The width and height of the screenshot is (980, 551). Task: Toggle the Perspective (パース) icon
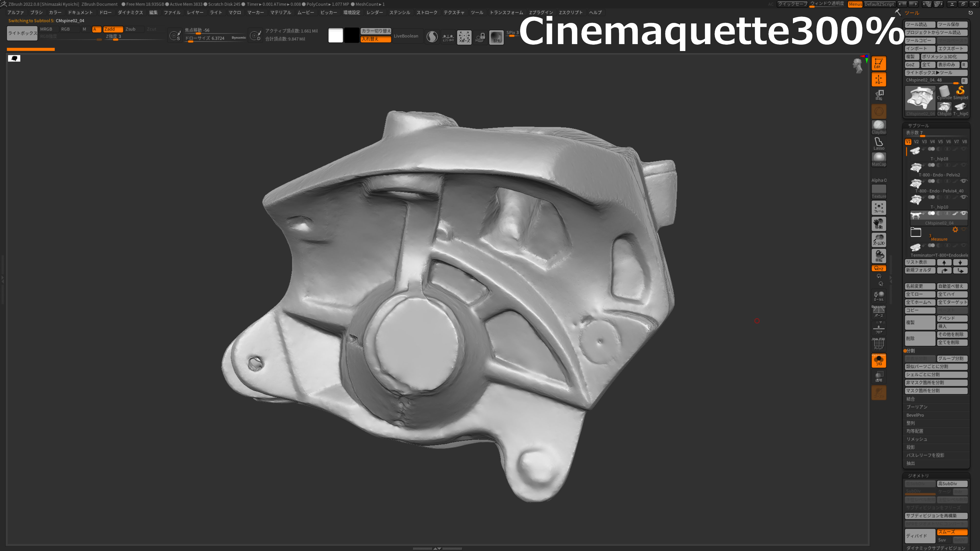pyautogui.click(x=878, y=312)
